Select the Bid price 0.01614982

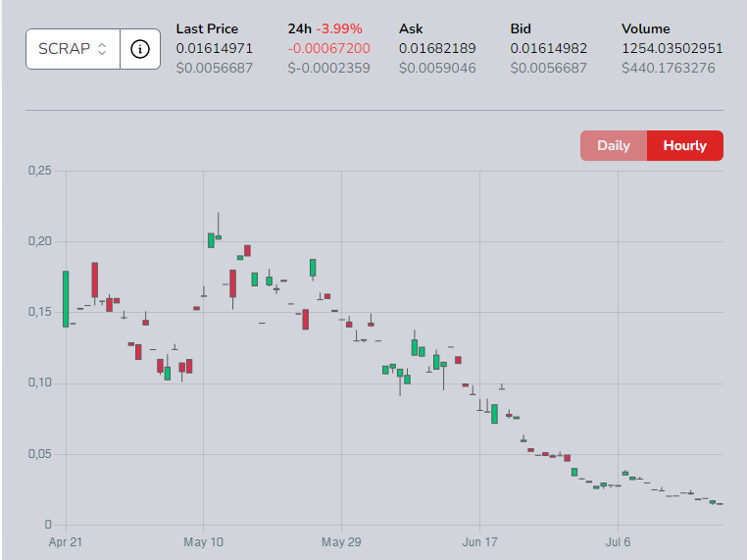tap(548, 49)
